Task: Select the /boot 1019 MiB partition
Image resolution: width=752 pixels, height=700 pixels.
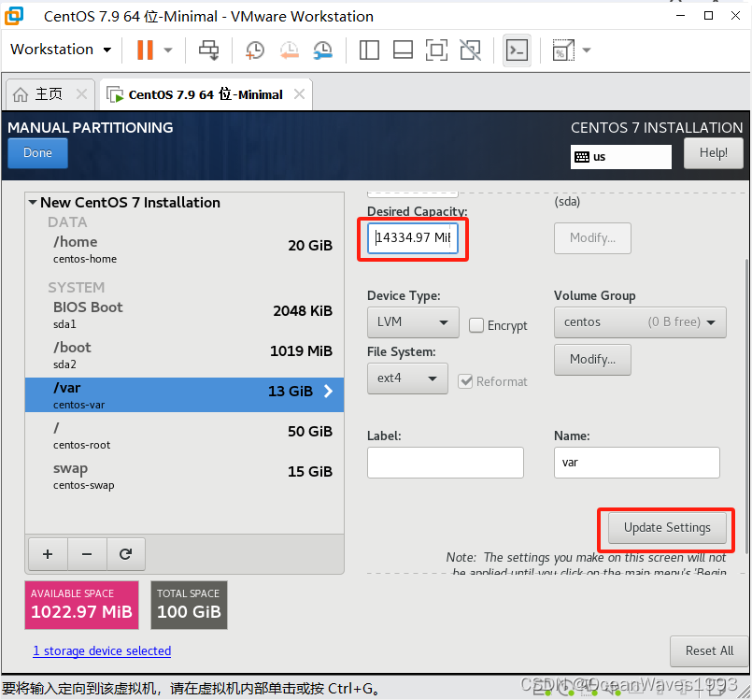Action: tap(185, 355)
